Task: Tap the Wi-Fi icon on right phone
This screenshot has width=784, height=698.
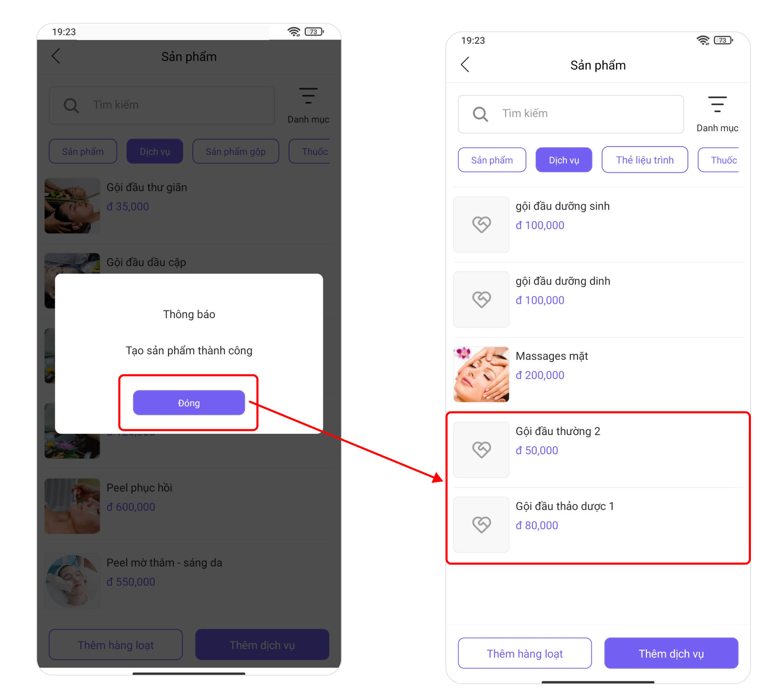Action: [x=703, y=40]
